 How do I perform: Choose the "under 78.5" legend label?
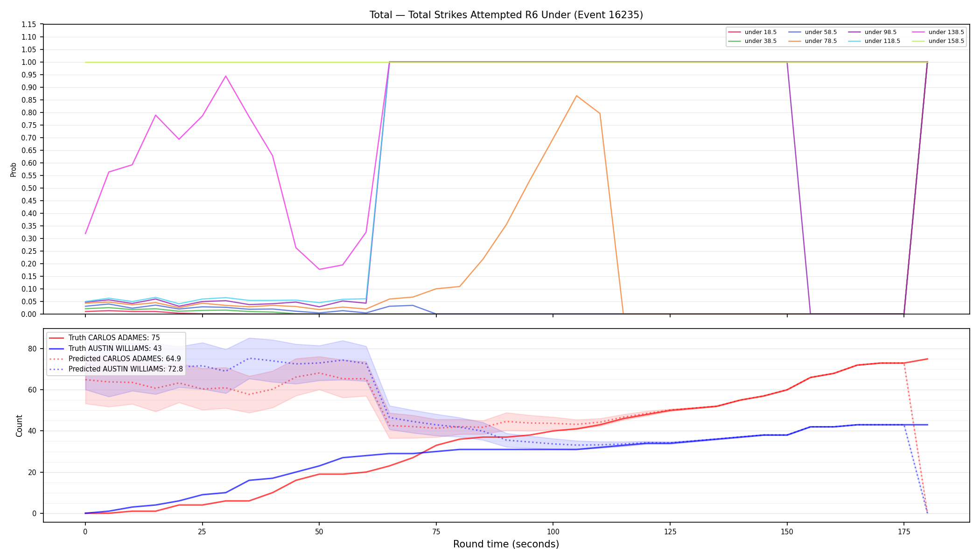pos(821,41)
